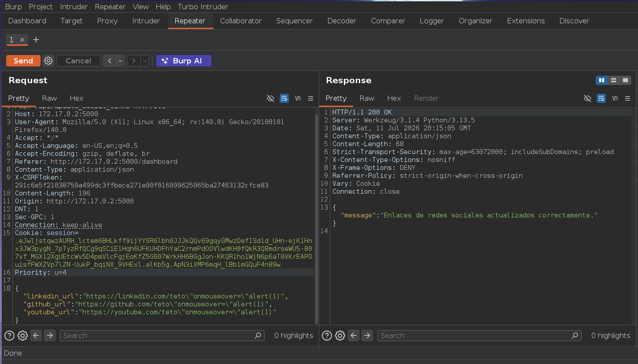
Task: Toggle show newlines \n in Response panel
Action: pos(615,98)
